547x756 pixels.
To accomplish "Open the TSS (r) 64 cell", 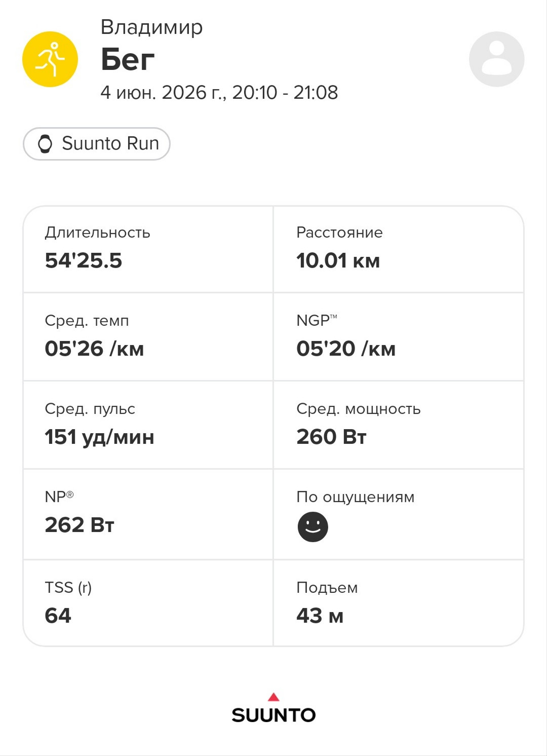I will click(x=148, y=603).
